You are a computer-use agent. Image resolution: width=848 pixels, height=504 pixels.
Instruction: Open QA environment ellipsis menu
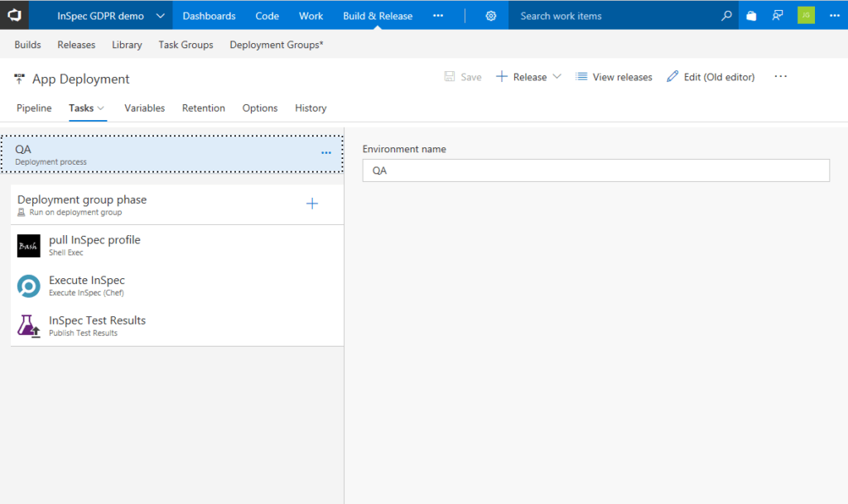tap(326, 153)
